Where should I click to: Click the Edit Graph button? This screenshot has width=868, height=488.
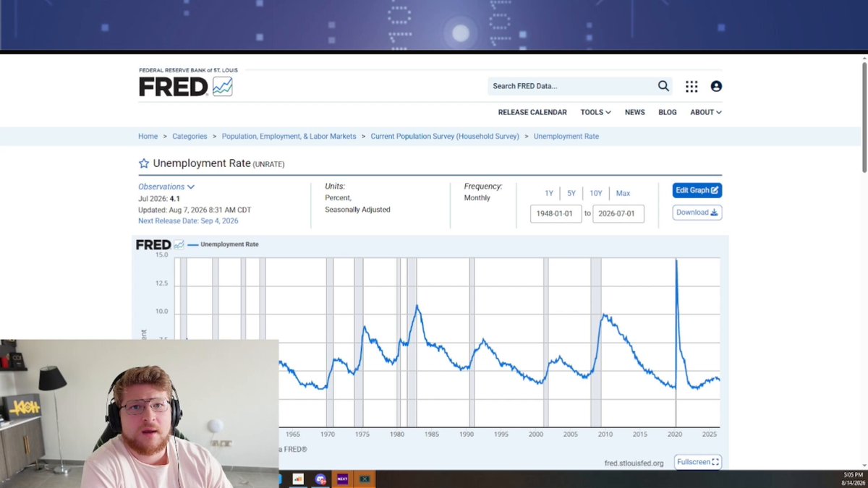pyautogui.click(x=697, y=190)
